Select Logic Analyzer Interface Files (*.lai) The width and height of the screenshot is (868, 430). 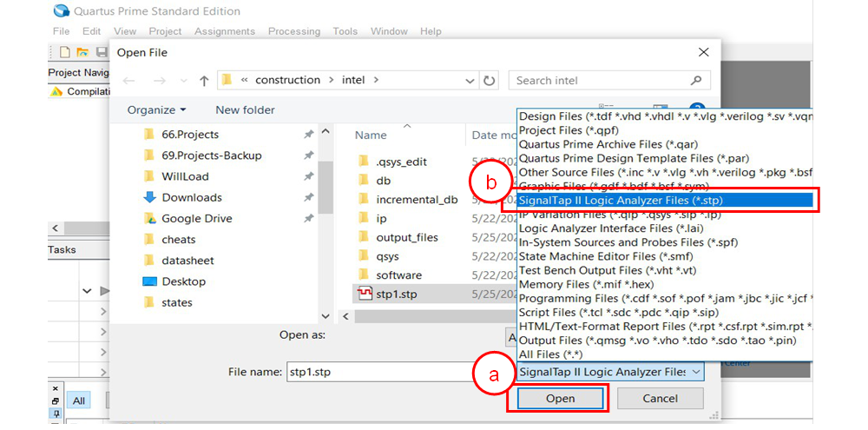click(664, 228)
